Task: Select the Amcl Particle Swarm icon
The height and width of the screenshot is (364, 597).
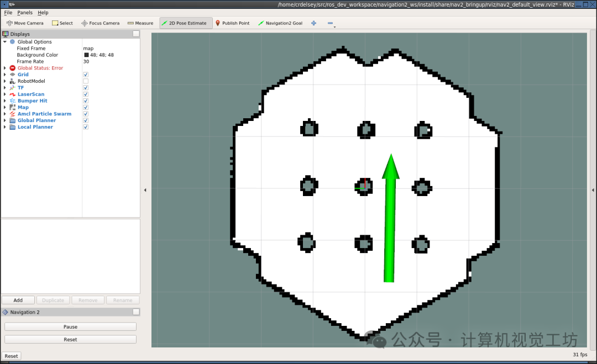Action: pyautogui.click(x=13, y=114)
